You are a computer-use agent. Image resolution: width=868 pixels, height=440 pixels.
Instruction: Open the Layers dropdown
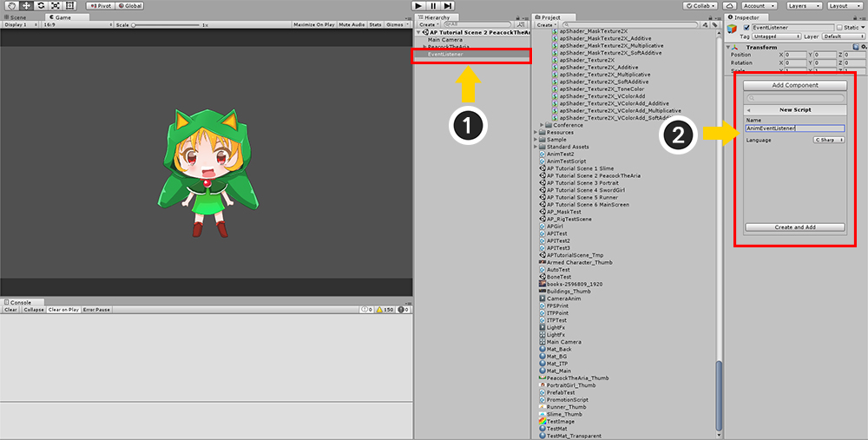pyautogui.click(x=805, y=5)
